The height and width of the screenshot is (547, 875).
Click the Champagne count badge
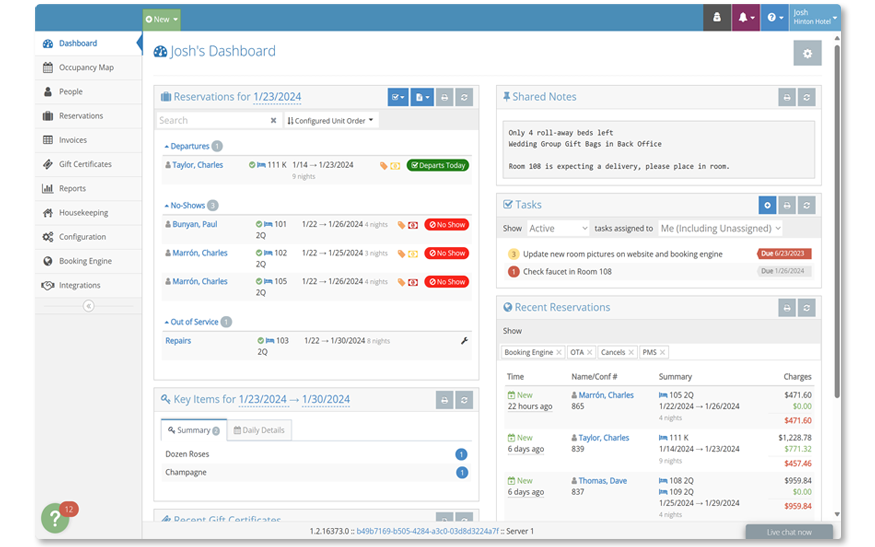click(461, 473)
